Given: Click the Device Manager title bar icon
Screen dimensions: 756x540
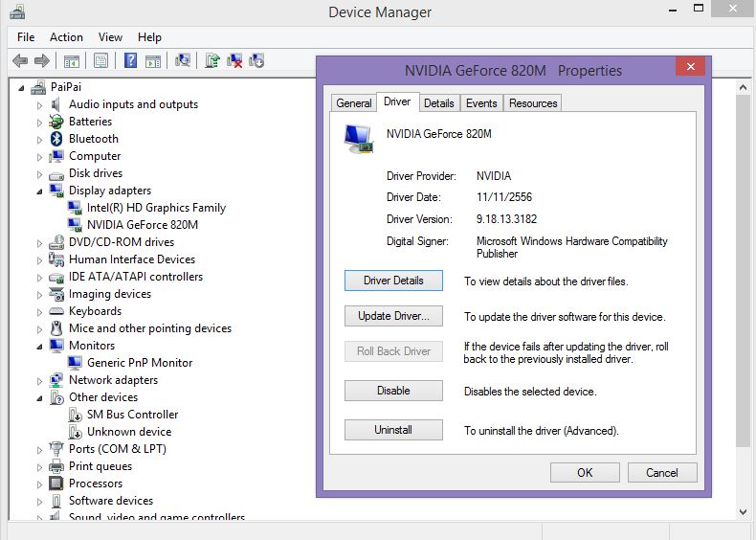Looking at the screenshot, I should click(17, 11).
